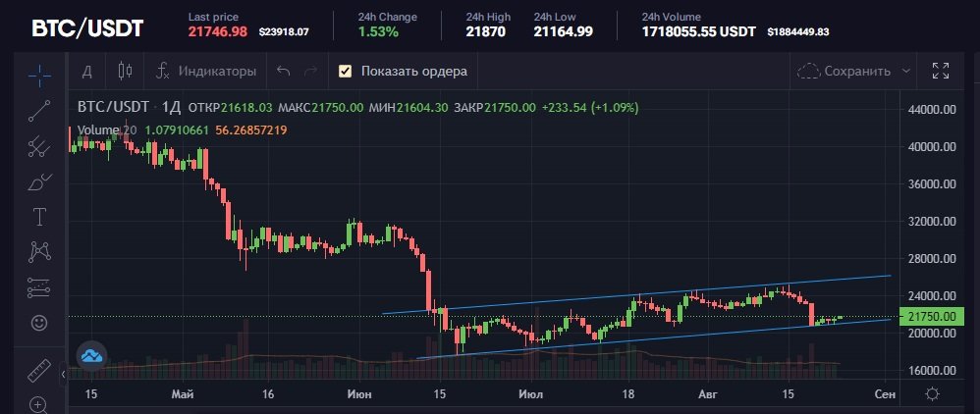Click the $1884449.83 volume equivalent
980x414 pixels.
tap(798, 31)
